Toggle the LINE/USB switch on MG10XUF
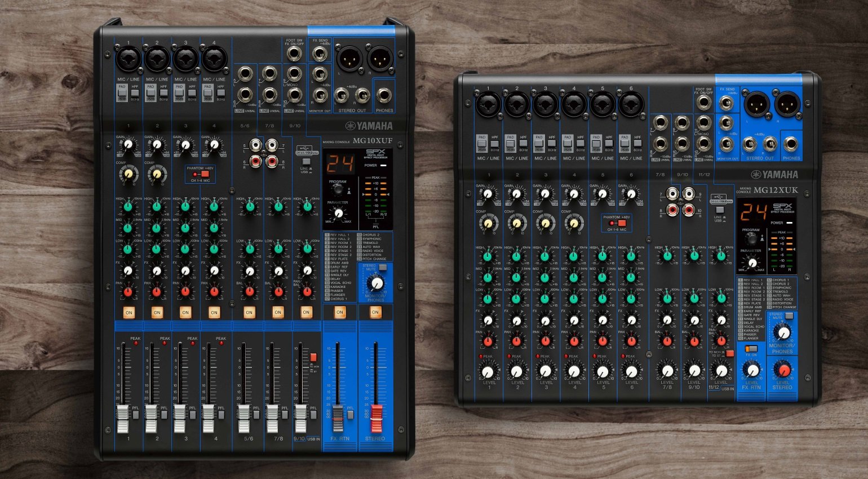The height and width of the screenshot is (479, 868). 306,161
